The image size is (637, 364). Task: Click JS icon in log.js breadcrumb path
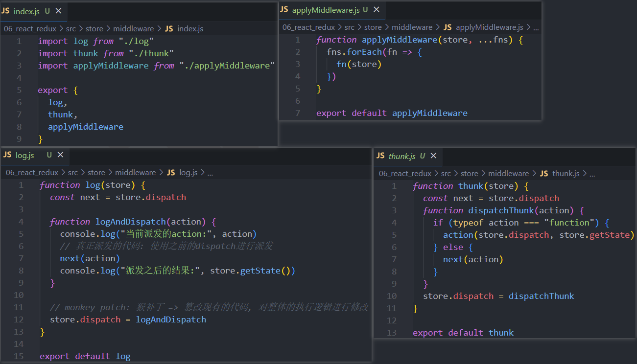[171, 173]
